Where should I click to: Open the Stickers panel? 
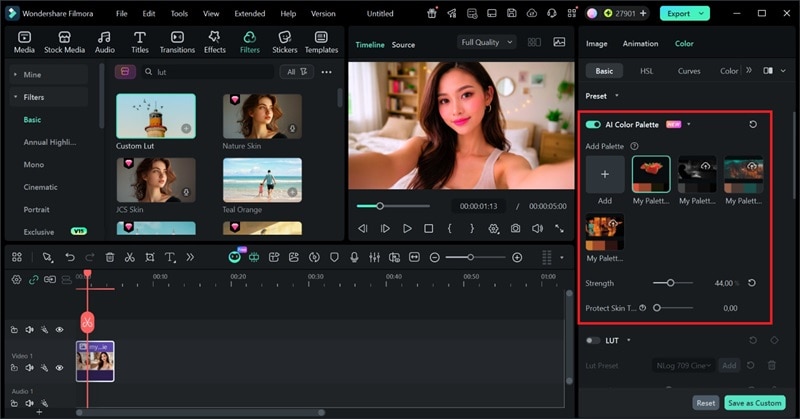[284, 42]
